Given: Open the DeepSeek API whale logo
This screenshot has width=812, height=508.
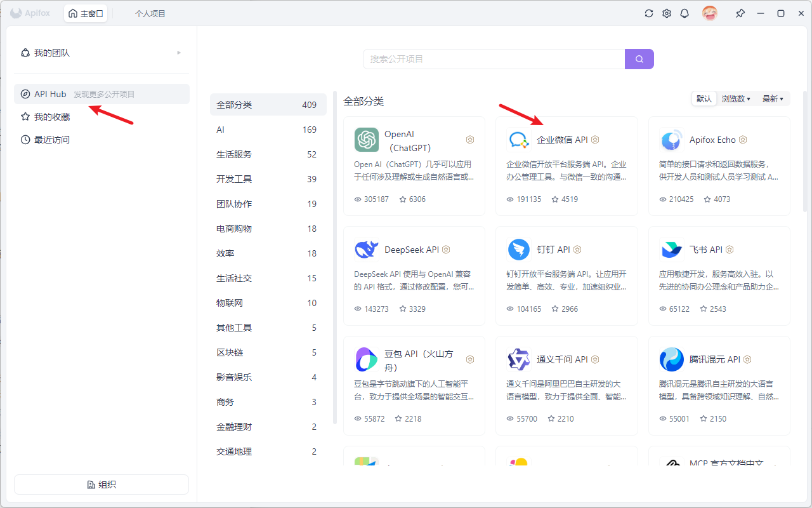Looking at the screenshot, I should pyautogui.click(x=366, y=250).
